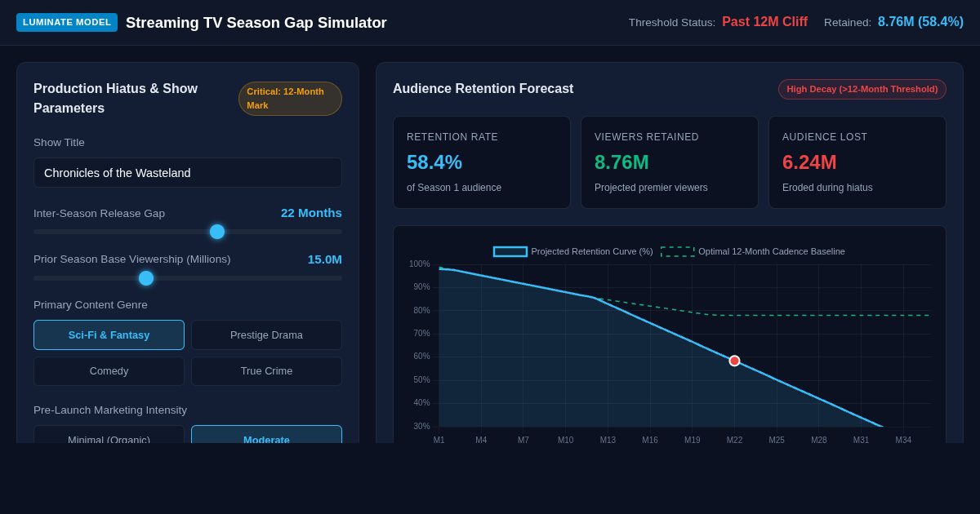
Task: Click the Past 12M Cliff status text
Action: (x=764, y=22)
